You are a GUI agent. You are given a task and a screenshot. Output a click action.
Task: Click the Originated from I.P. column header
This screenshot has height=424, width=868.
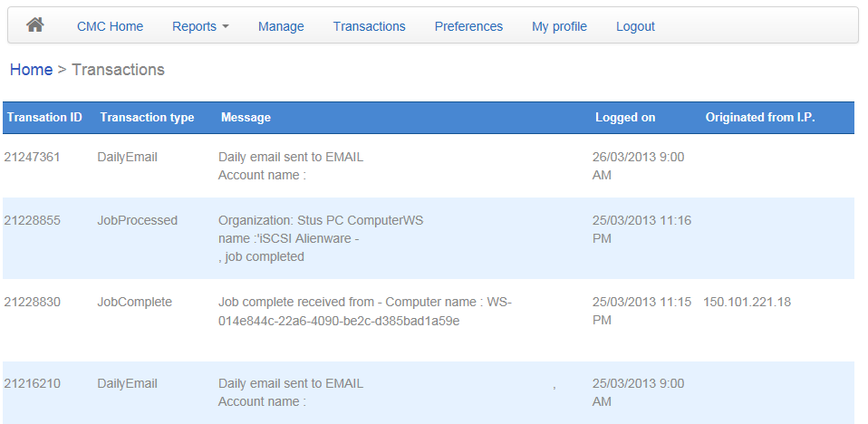click(760, 118)
